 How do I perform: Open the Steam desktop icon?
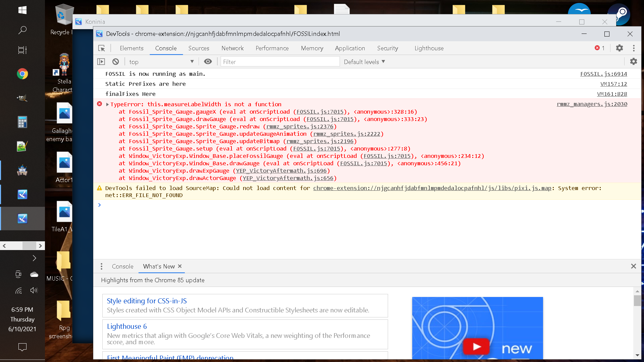(619, 14)
